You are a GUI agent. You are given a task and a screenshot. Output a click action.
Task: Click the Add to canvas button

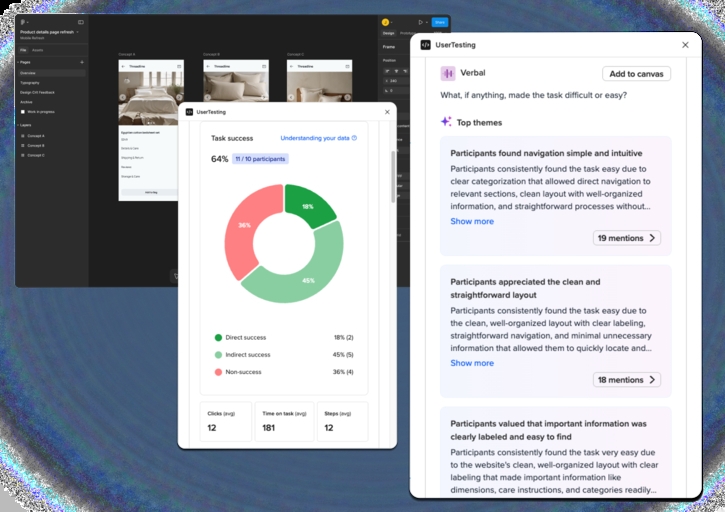pyautogui.click(x=636, y=74)
